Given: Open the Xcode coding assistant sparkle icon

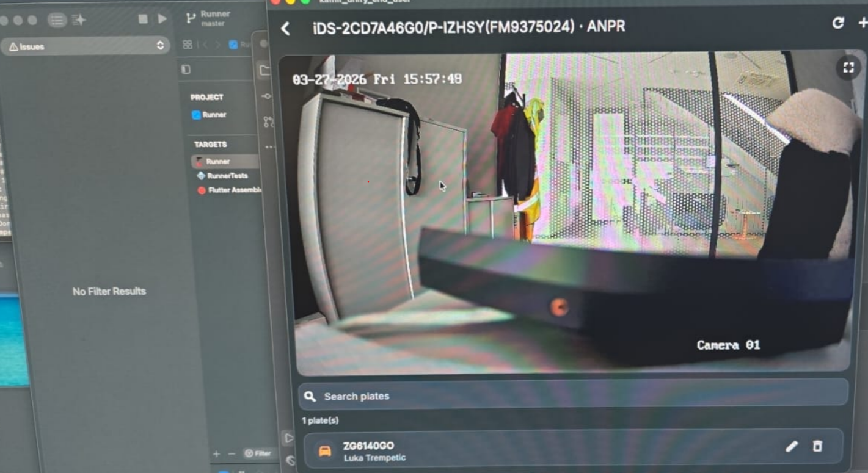Looking at the screenshot, I should (x=79, y=20).
